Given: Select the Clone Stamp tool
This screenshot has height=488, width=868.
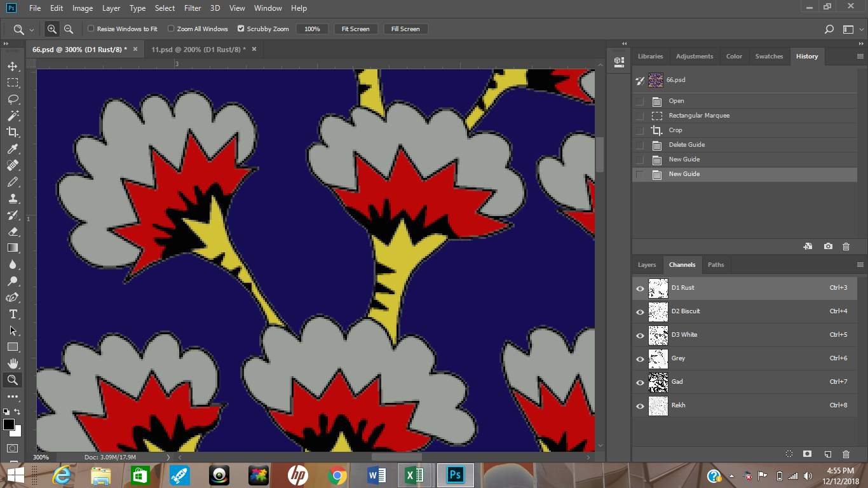Looking at the screenshot, I should pyautogui.click(x=12, y=198).
